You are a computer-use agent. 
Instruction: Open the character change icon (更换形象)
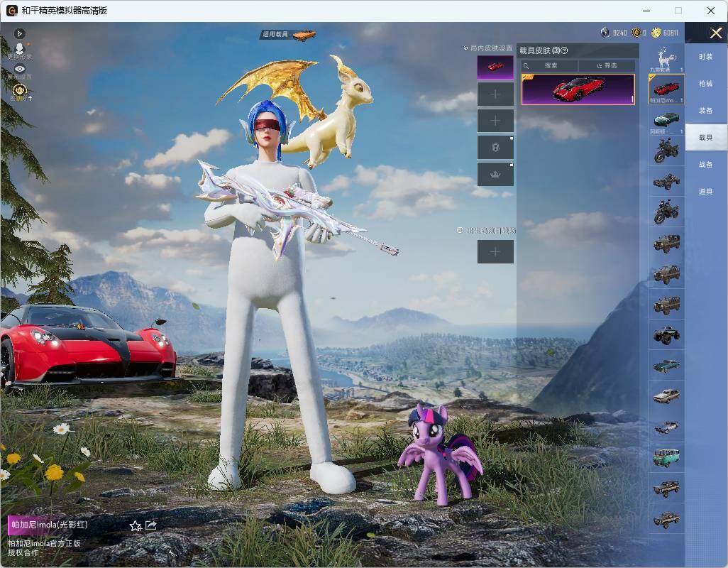(19, 50)
